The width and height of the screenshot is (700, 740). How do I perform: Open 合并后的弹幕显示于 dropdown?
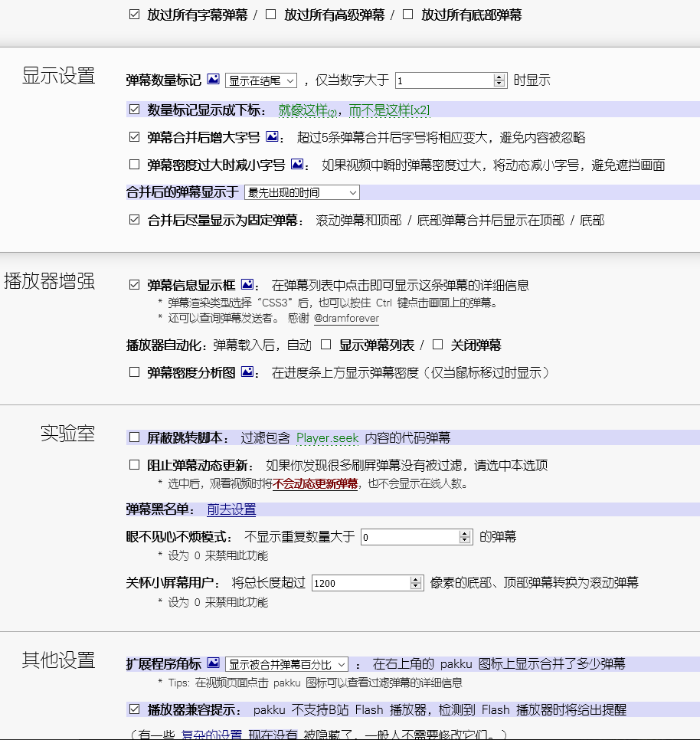pos(299,192)
